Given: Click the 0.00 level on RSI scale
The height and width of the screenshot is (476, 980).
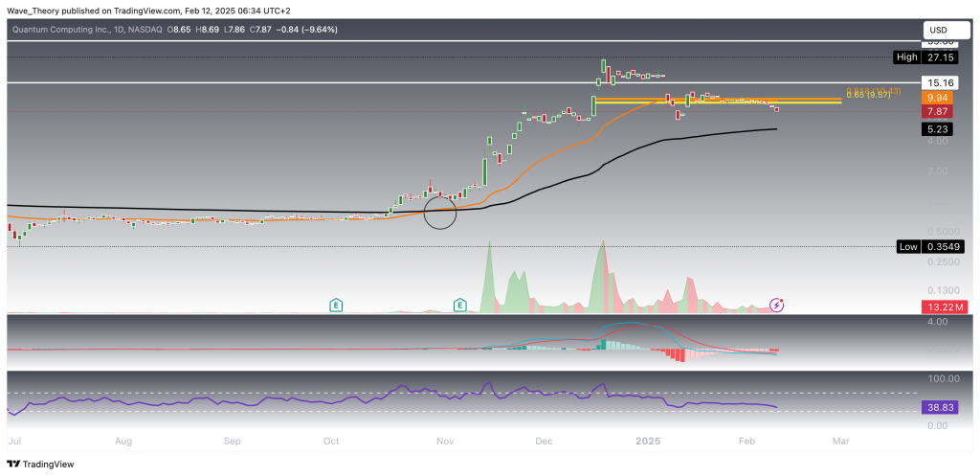Looking at the screenshot, I should coord(939,426).
